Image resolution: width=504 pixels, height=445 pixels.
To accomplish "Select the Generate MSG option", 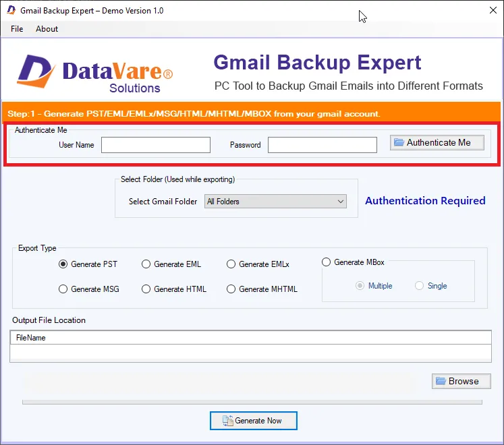I will [x=89, y=289].
